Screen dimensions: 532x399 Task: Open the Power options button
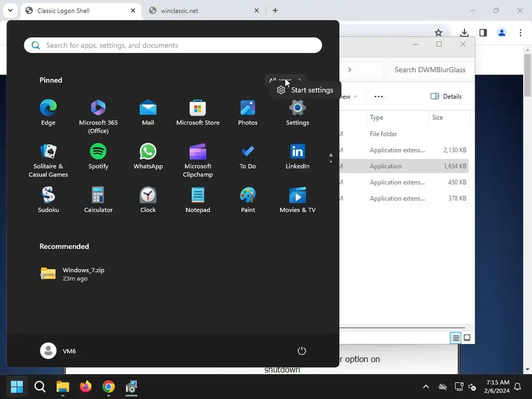pos(302,351)
